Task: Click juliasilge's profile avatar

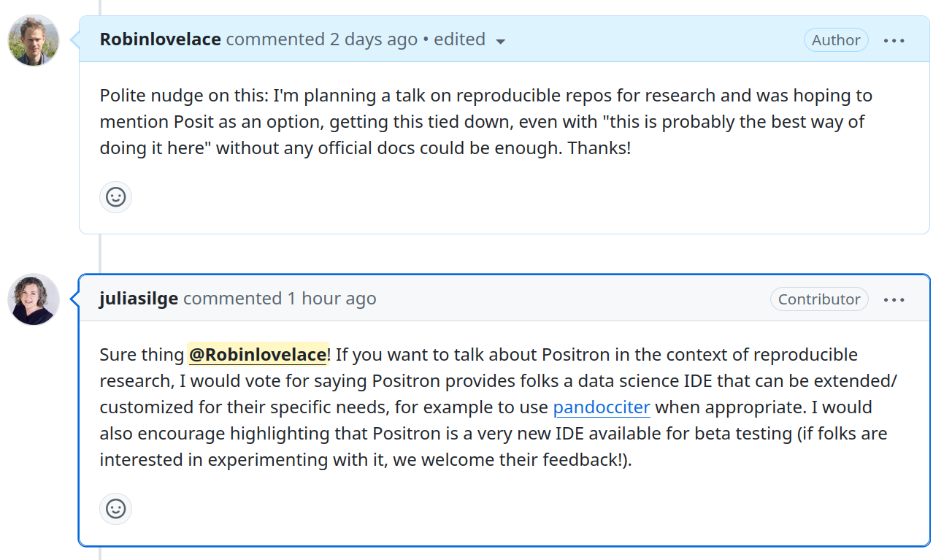Action: coord(34,299)
